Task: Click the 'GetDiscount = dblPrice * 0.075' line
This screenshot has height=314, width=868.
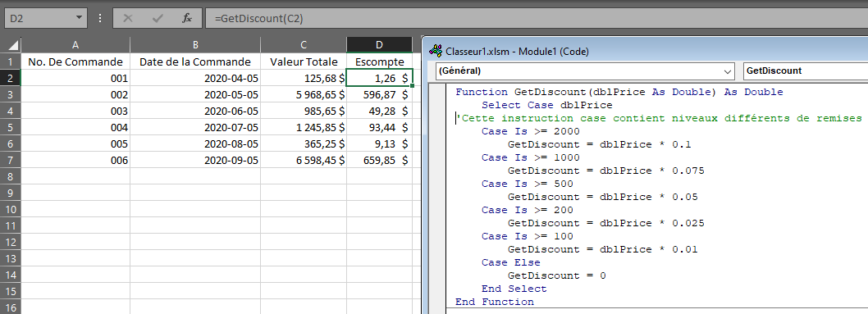Action: 606,171
